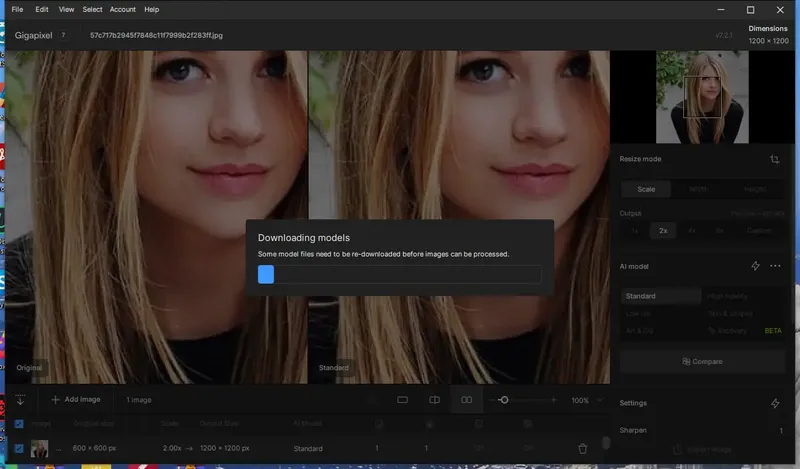The width and height of the screenshot is (800, 469).
Task: Delete the image with the trash icon
Action: (x=583, y=449)
